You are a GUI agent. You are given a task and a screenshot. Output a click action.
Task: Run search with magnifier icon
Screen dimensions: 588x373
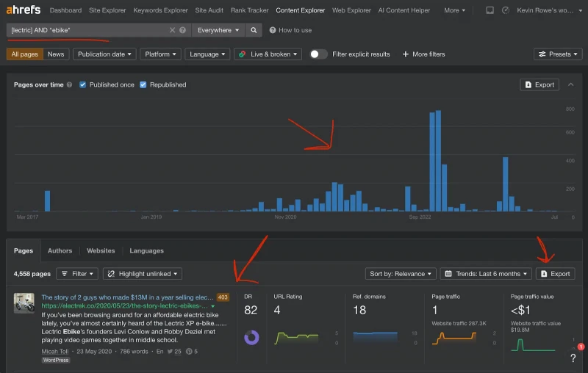pyautogui.click(x=254, y=30)
